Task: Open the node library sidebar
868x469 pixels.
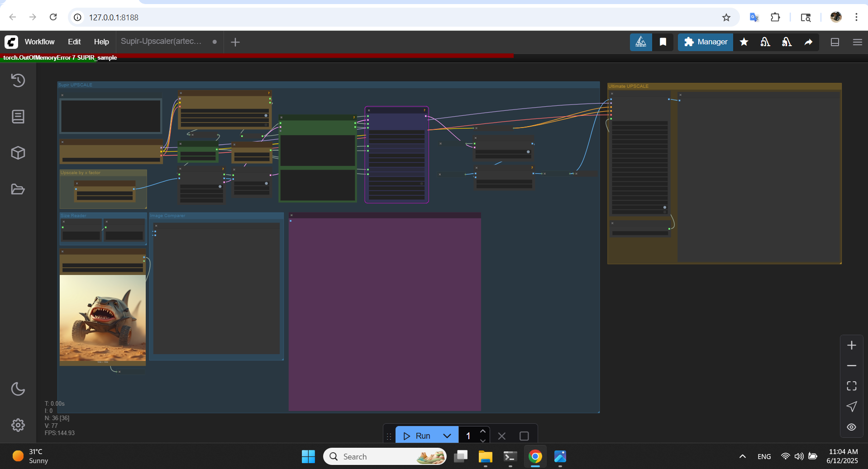Action: tap(18, 117)
